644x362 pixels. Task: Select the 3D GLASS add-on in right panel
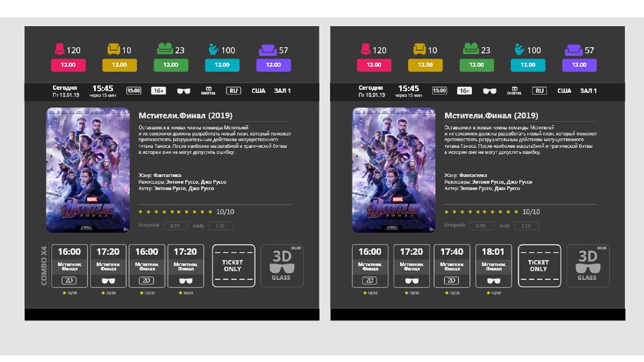tap(588, 266)
